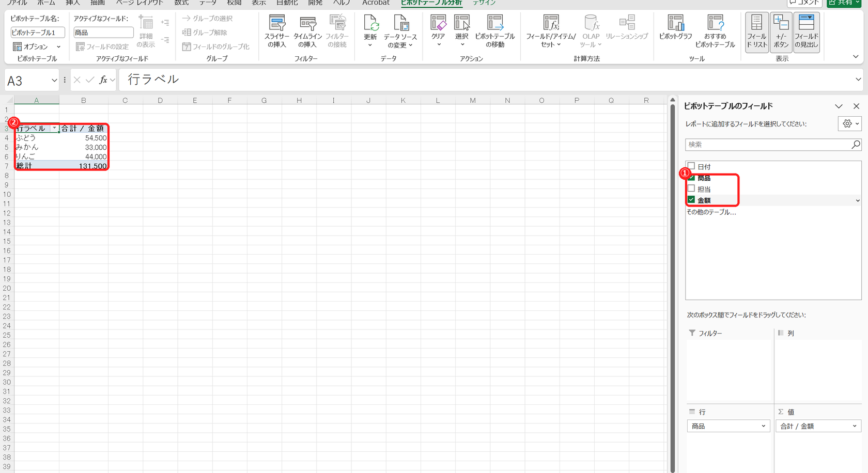Click おすすめピボットテーブル icon
Screen dimensions: 868x473
coord(715,31)
